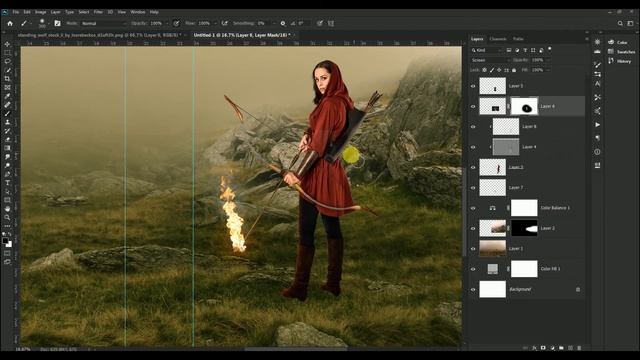Screen dimensions: 640x360
Task: Click the layer Opacity value field
Action: tap(538, 60)
